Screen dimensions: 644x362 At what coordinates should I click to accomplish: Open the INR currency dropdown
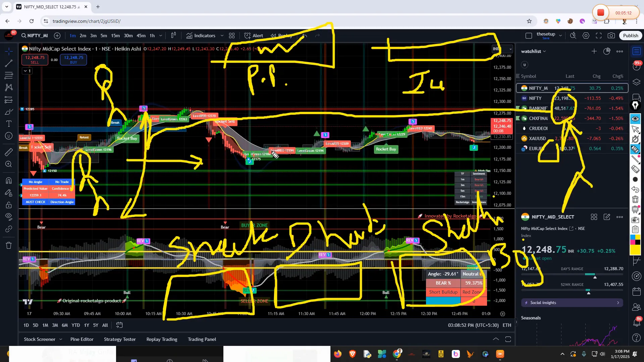502,49
